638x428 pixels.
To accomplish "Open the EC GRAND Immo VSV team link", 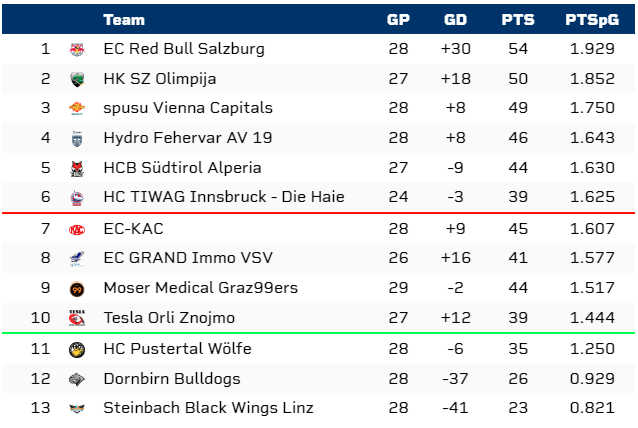I will tap(188, 257).
